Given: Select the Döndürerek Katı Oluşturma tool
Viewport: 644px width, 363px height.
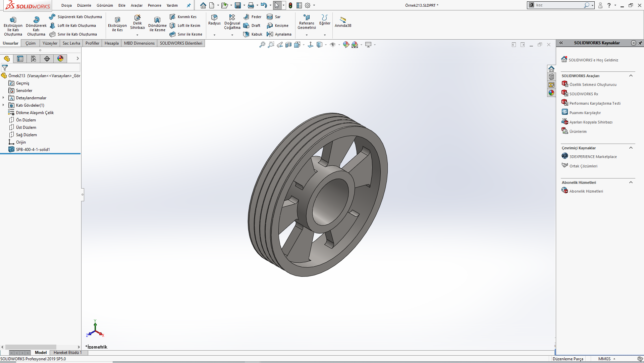Looking at the screenshot, I should click(x=36, y=26).
